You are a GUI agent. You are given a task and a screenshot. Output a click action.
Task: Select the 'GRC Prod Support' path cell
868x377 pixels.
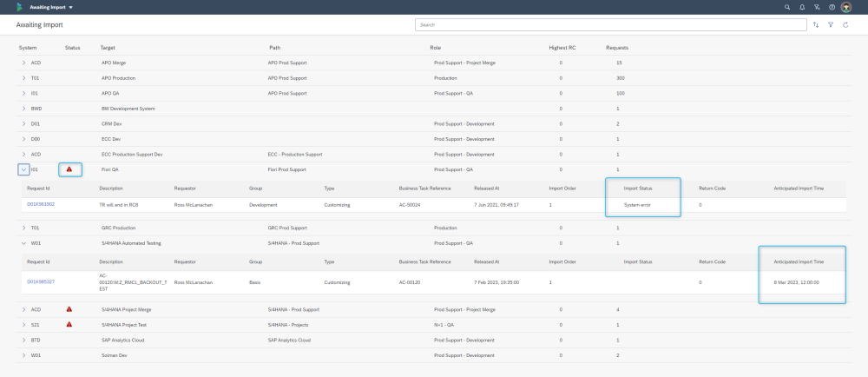(287, 228)
